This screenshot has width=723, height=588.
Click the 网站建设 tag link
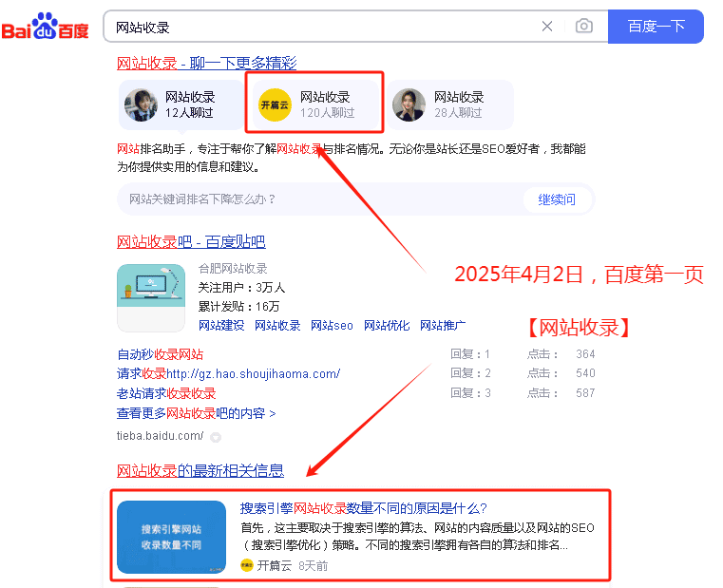click(x=221, y=326)
